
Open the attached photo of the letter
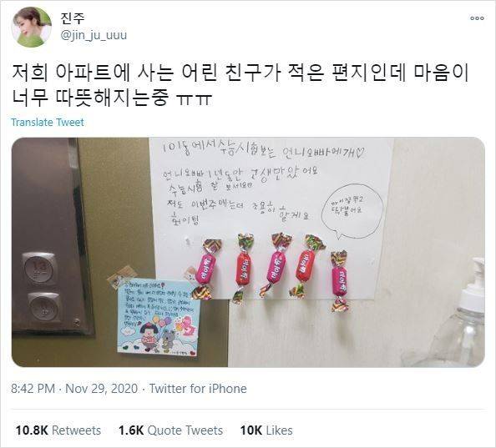[248, 252]
